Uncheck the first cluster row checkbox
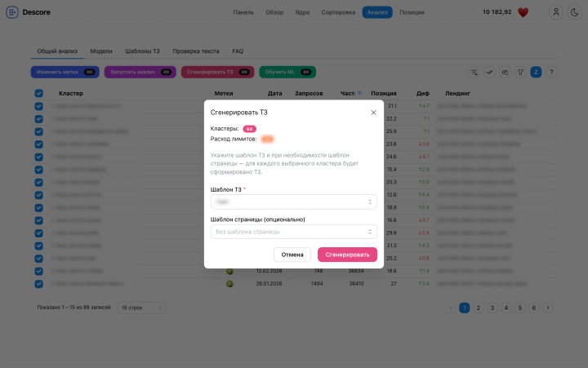 coord(38,106)
